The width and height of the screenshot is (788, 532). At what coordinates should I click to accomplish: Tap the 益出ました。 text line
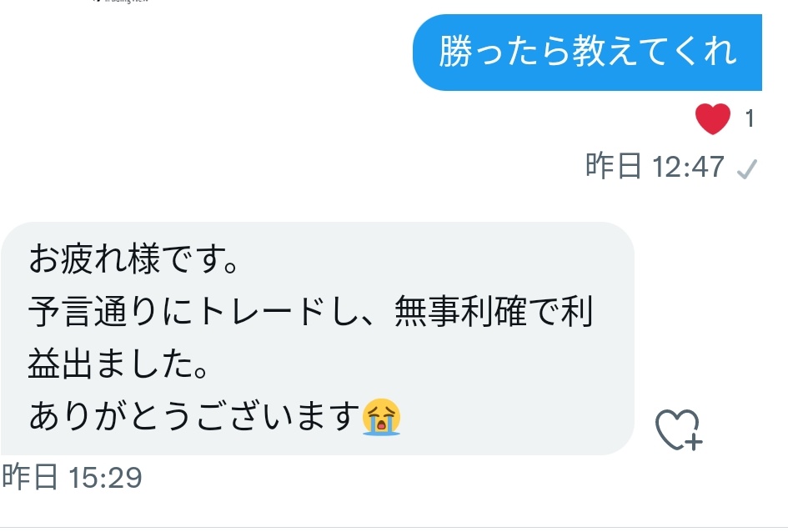coord(118,364)
